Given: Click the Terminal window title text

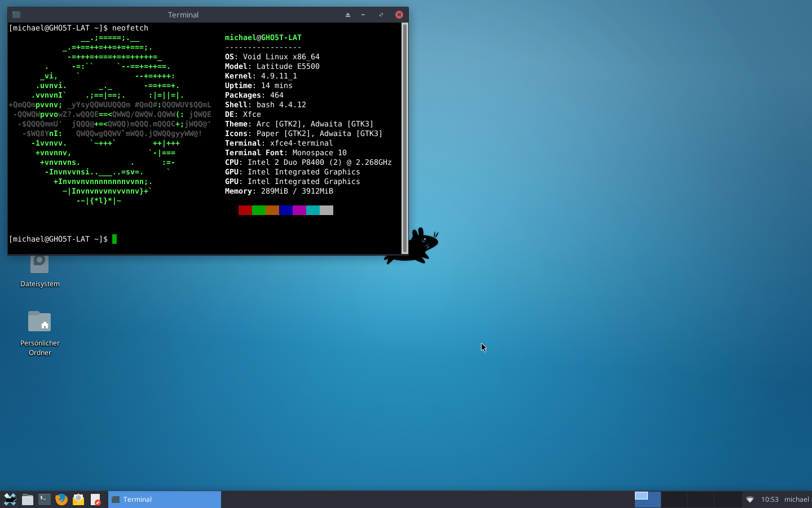Looking at the screenshot, I should pos(183,15).
